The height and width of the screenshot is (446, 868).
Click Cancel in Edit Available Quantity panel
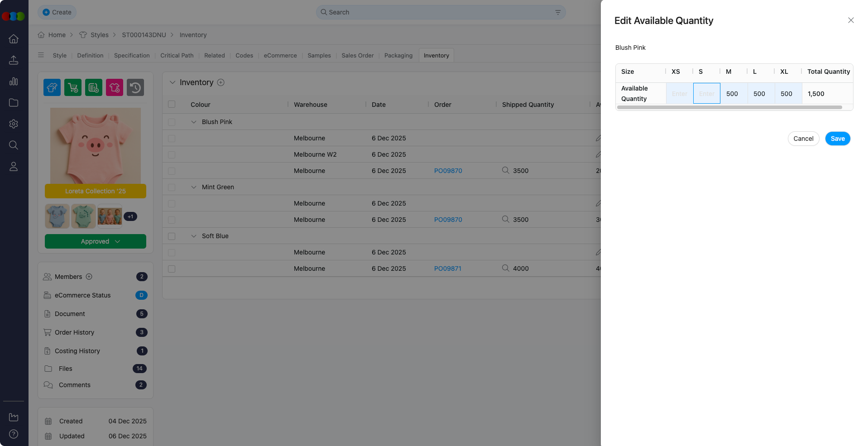803,139
